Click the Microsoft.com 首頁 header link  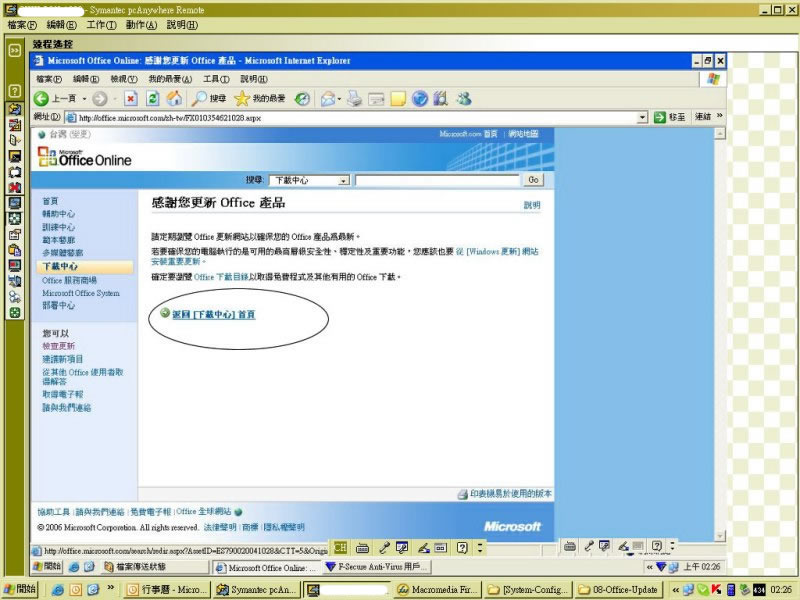[x=468, y=134]
